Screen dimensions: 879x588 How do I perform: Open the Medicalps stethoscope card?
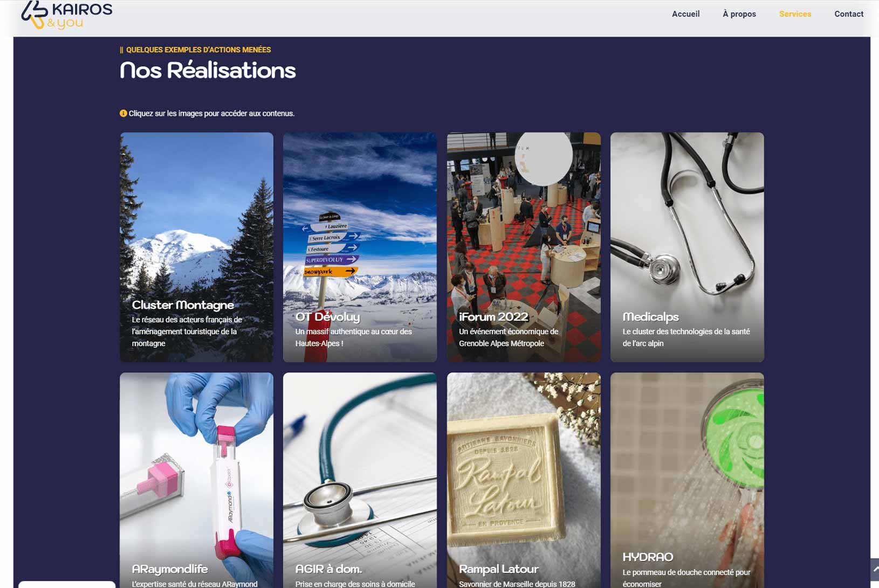(x=687, y=247)
